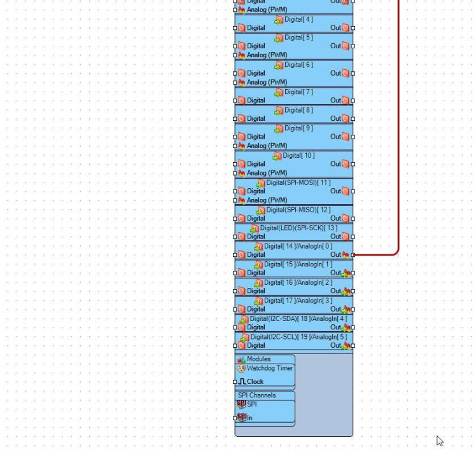Click the SPI In pin icon
The image size is (476, 452).
[x=242, y=418]
